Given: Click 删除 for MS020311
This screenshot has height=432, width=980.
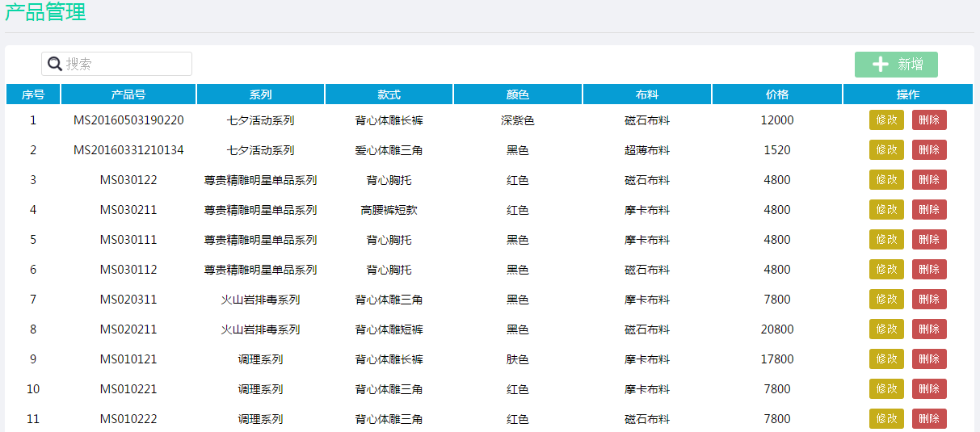Looking at the screenshot, I should click(929, 300).
